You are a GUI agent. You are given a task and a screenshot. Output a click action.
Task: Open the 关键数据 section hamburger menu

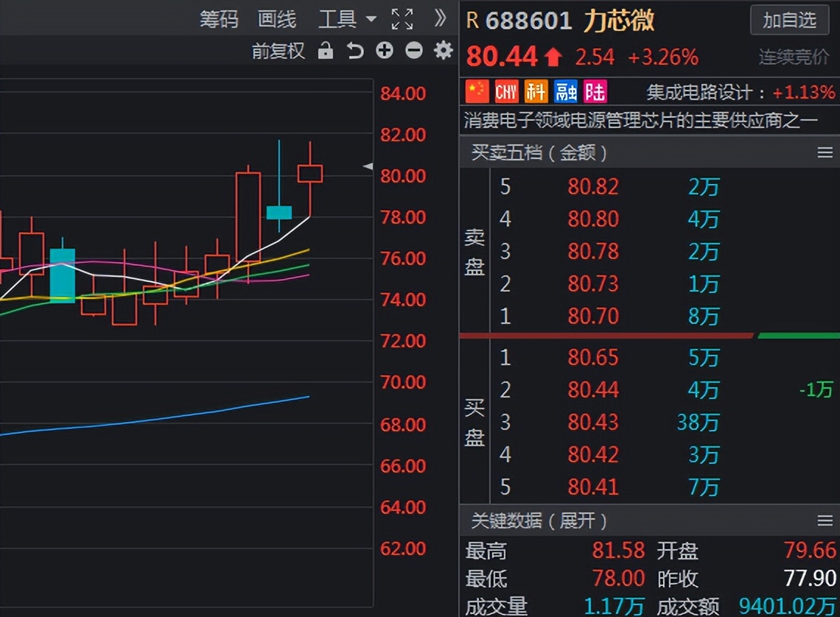823,521
